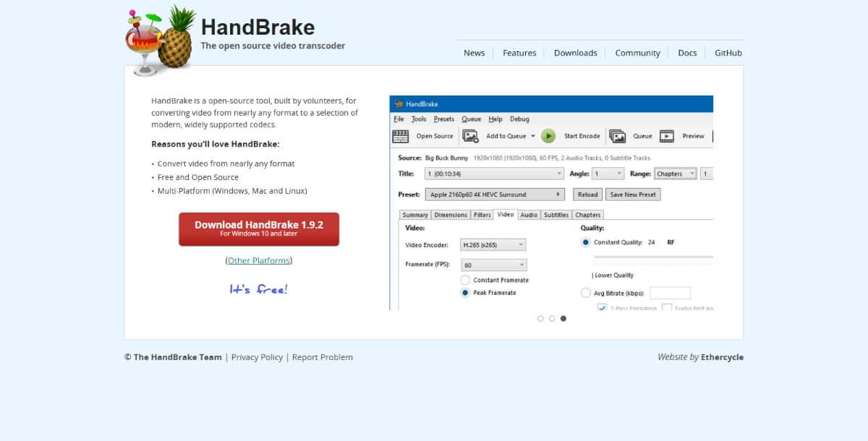The height and width of the screenshot is (441, 868).
Task: Switch to the Dimensions tab
Action: (x=451, y=215)
